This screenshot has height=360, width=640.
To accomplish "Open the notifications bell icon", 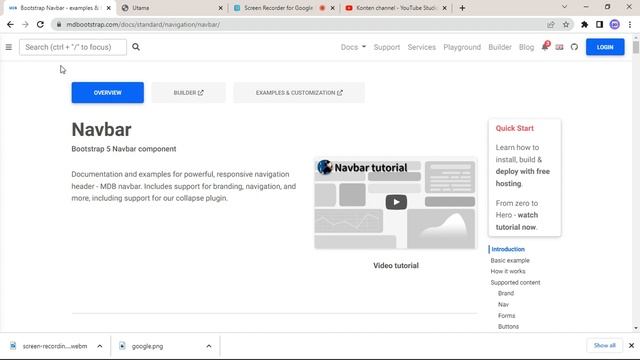I will [545, 47].
